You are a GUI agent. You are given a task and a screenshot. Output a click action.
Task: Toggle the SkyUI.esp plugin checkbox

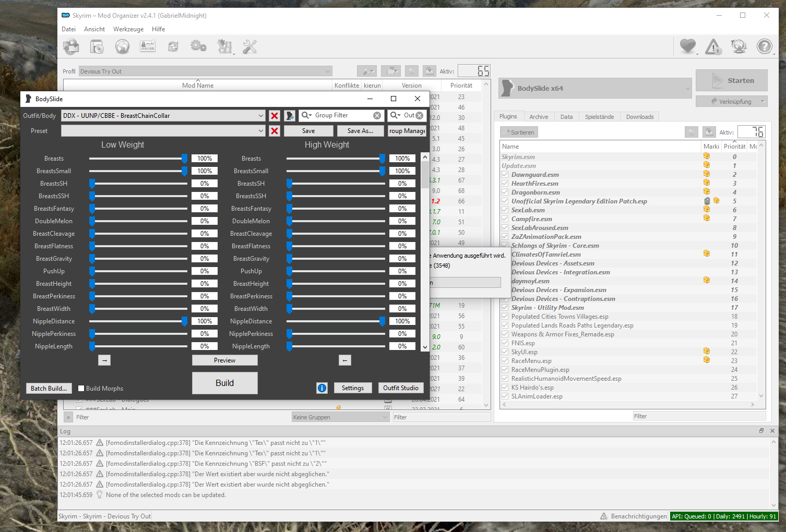click(505, 352)
